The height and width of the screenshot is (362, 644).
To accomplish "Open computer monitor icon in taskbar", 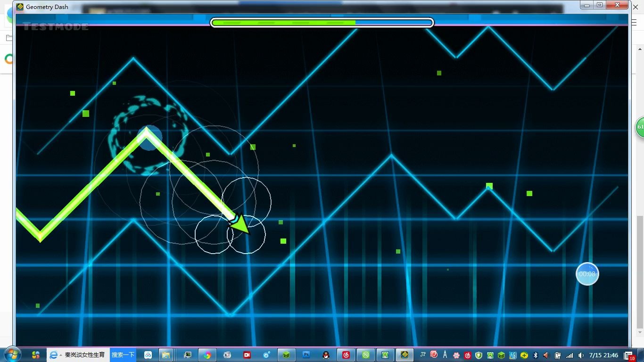I will (x=188, y=355).
